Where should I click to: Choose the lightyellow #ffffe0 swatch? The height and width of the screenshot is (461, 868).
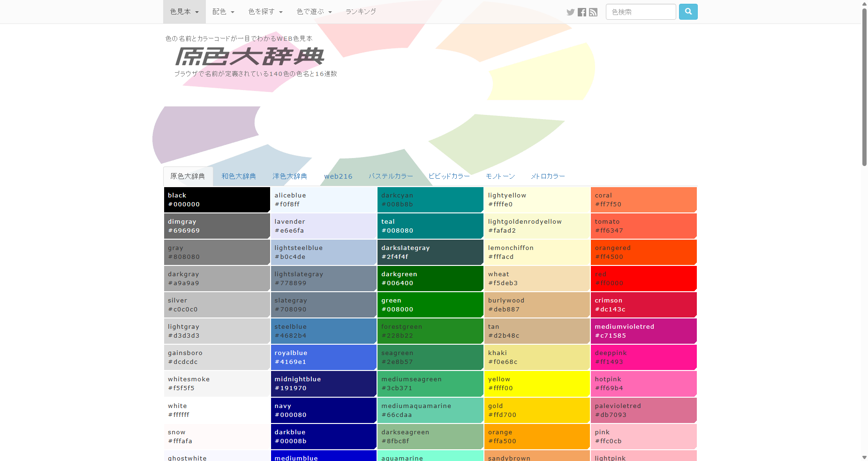click(537, 200)
